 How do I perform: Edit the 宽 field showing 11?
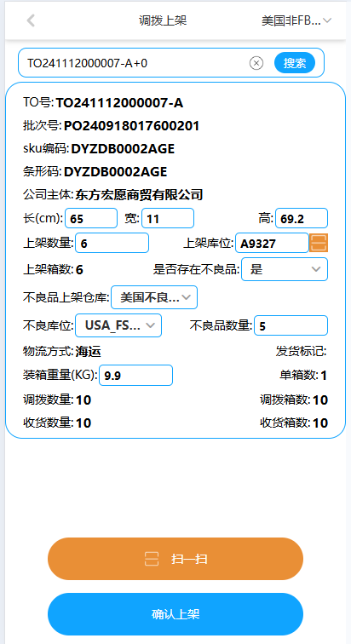168,218
